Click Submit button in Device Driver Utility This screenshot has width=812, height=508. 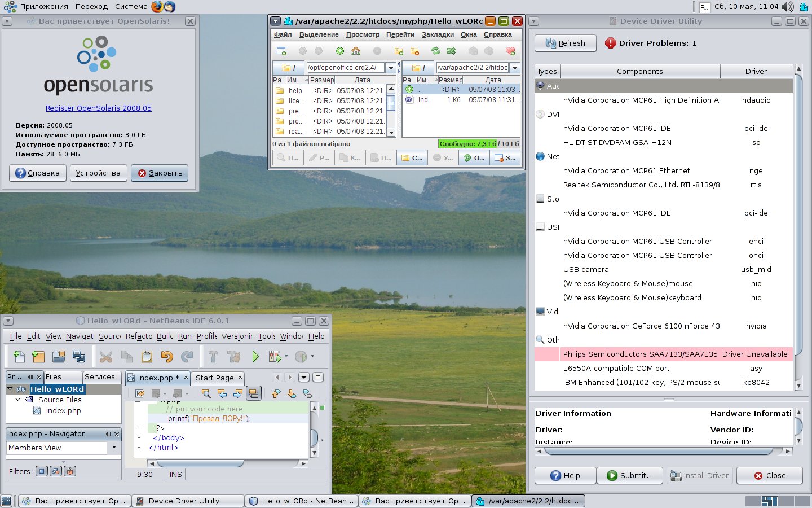tap(630, 475)
